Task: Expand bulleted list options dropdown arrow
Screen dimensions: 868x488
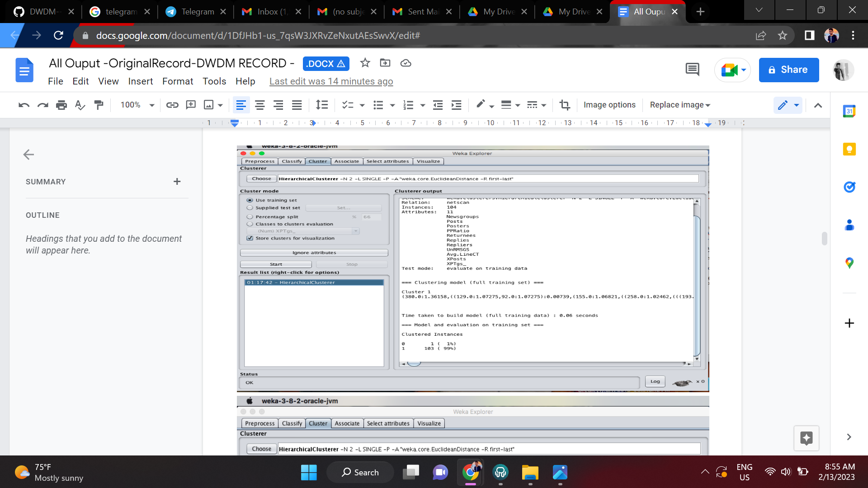Action: coord(392,105)
